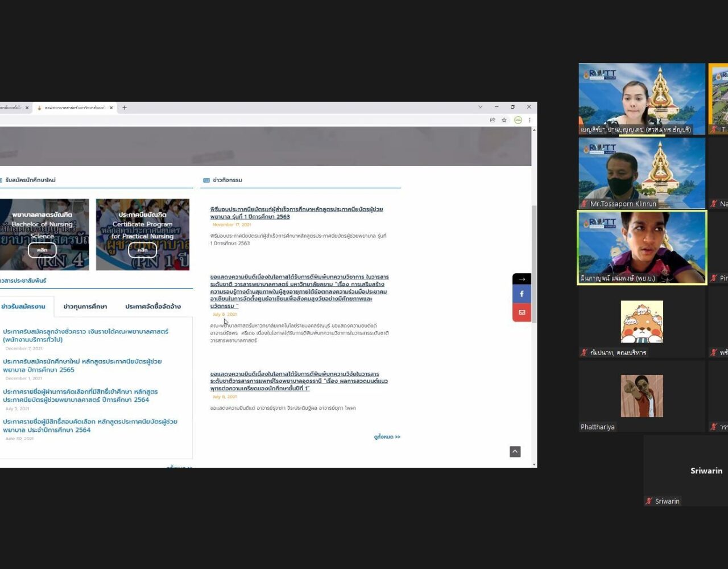Switch to the ข่าวทุนการศึกษา tab
The image size is (728, 569).
[85, 307]
